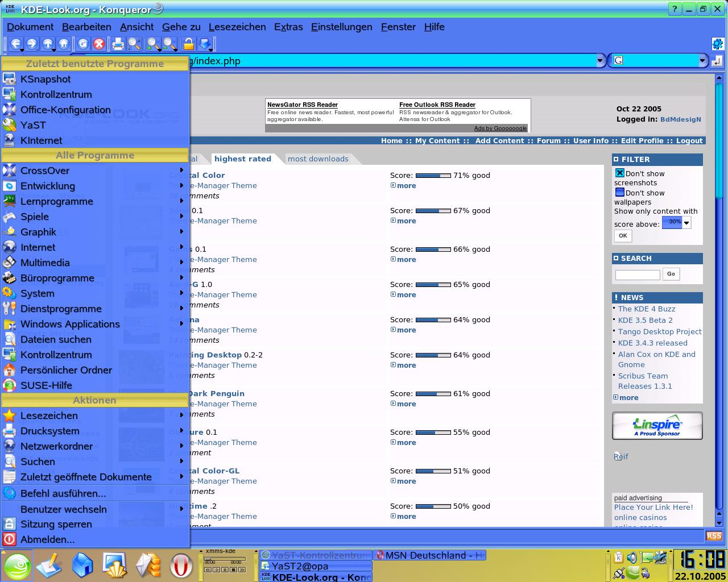Toggle Don't show wallpapers checkbox

pyautogui.click(x=620, y=192)
